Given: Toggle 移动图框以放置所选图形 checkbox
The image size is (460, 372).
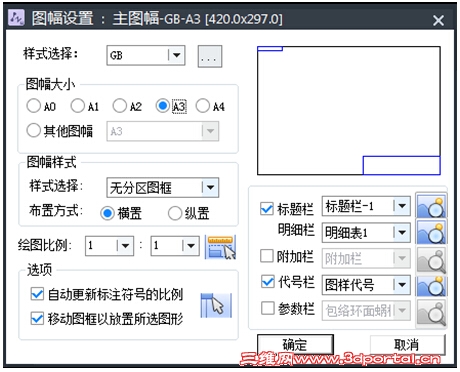Looking at the screenshot, I should [37, 318].
